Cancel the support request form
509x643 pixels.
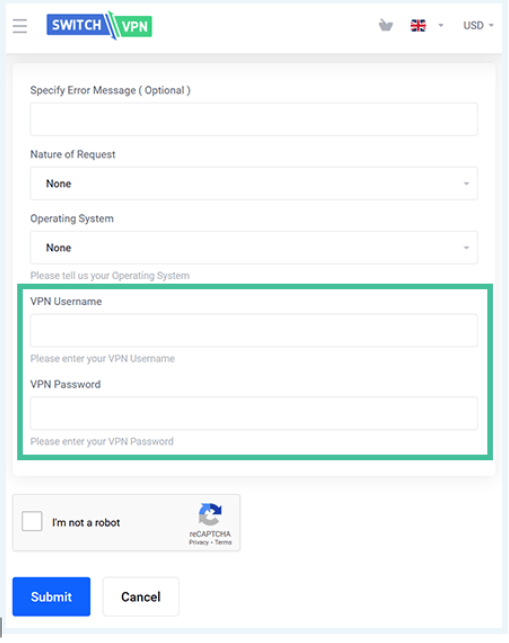141,597
